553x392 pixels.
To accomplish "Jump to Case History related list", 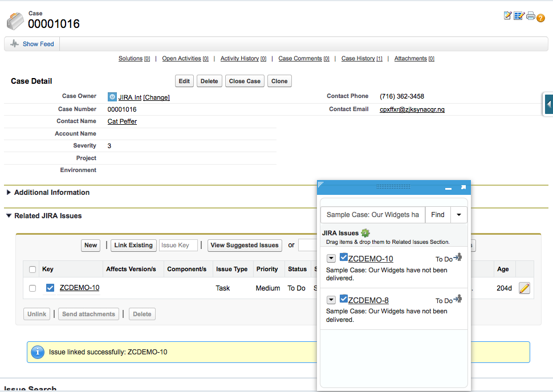I will click(x=358, y=59).
